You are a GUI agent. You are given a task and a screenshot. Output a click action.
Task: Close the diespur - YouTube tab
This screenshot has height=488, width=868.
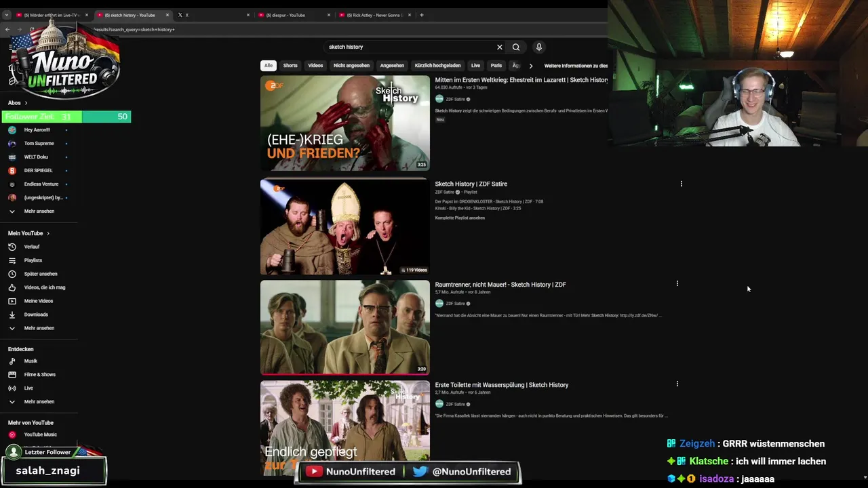[329, 15]
